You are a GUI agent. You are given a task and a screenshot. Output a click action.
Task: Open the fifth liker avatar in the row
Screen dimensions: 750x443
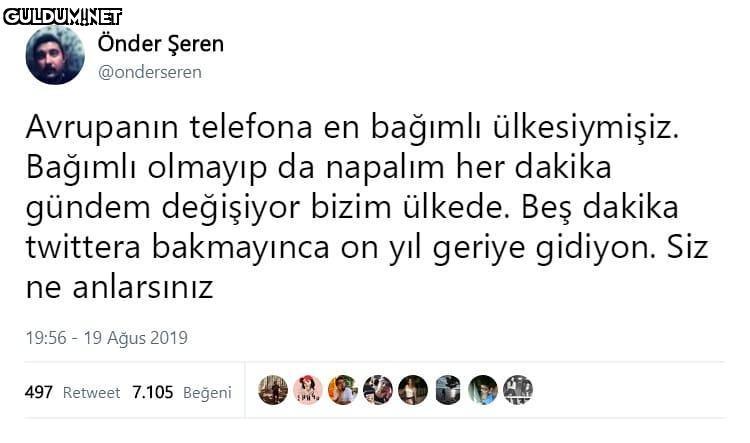pyautogui.click(x=413, y=390)
